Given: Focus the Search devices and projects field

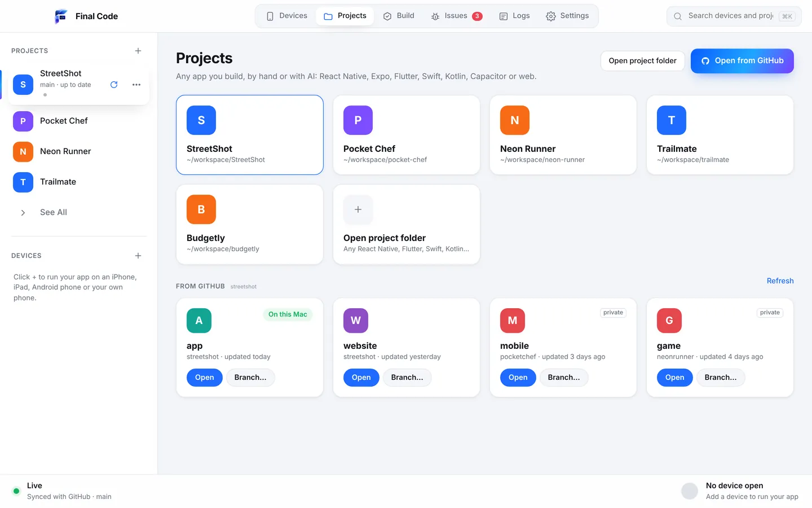Looking at the screenshot, I should coord(734,16).
